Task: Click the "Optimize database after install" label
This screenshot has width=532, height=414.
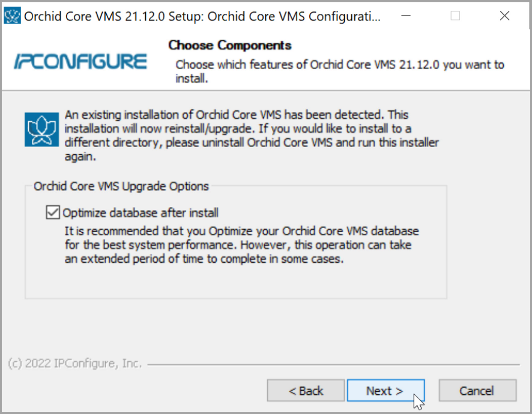Action: coord(141,212)
